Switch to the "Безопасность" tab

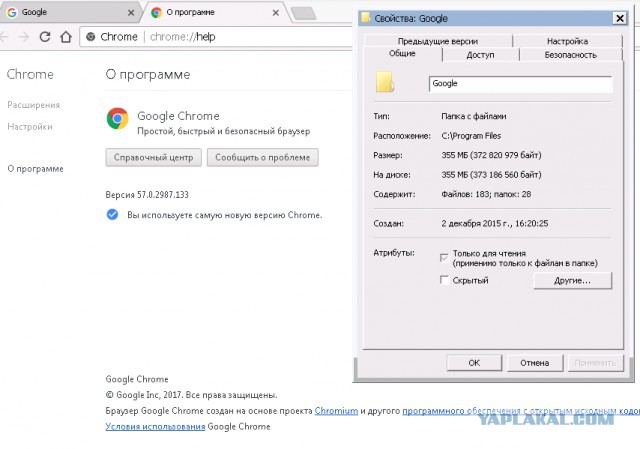click(571, 55)
